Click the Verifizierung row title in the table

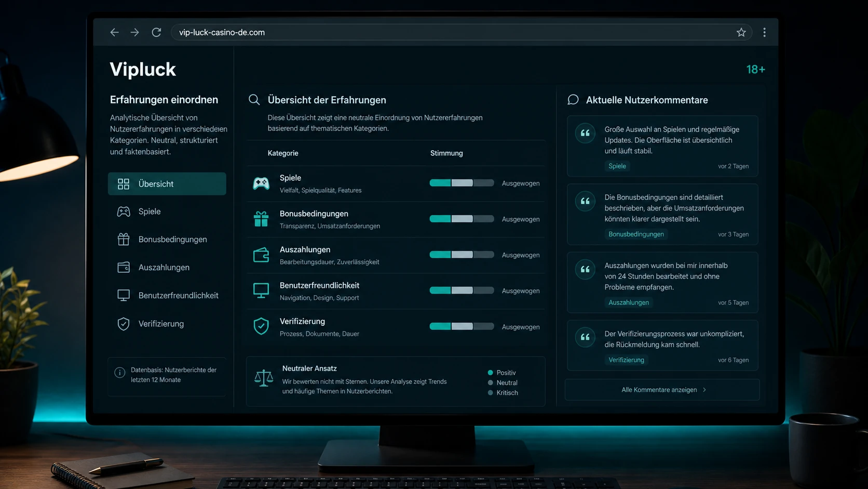coord(302,321)
